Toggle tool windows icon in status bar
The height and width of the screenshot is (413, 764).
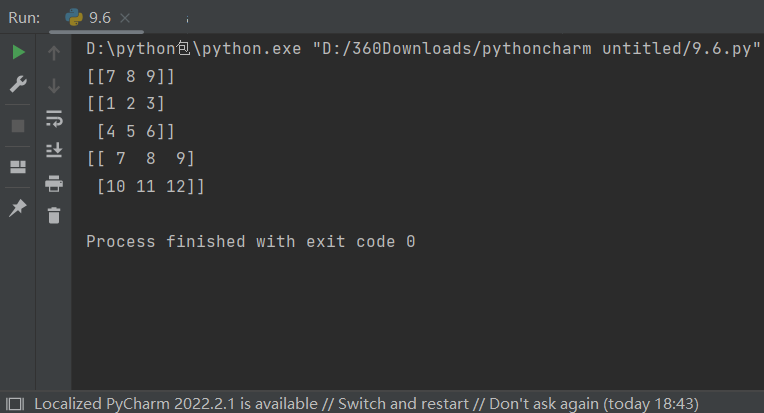tap(15, 404)
